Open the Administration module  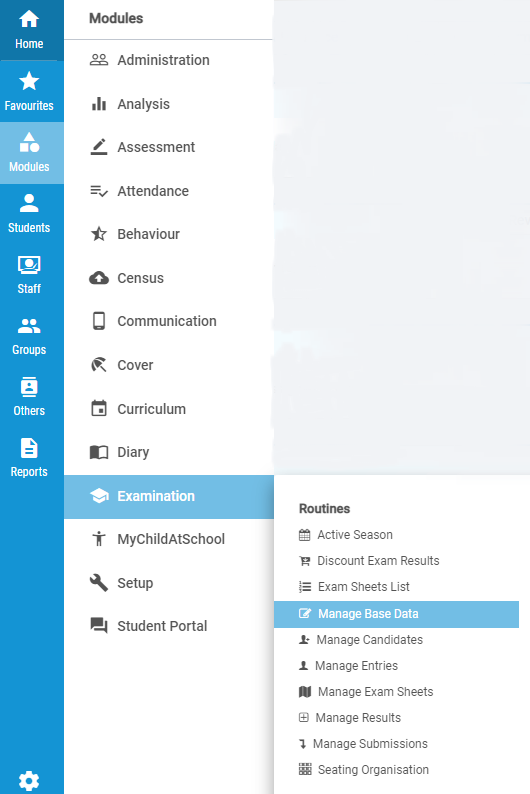[169, 60]
